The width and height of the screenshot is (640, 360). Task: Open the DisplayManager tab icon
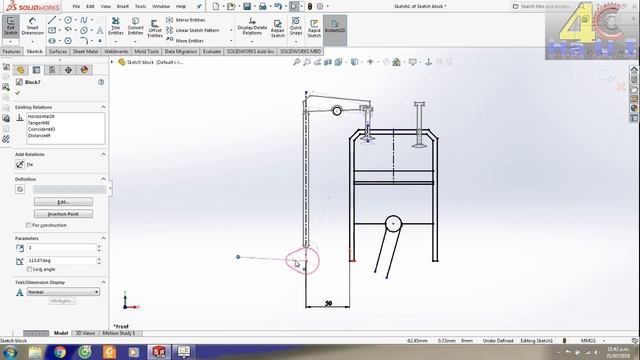[84, 70]
